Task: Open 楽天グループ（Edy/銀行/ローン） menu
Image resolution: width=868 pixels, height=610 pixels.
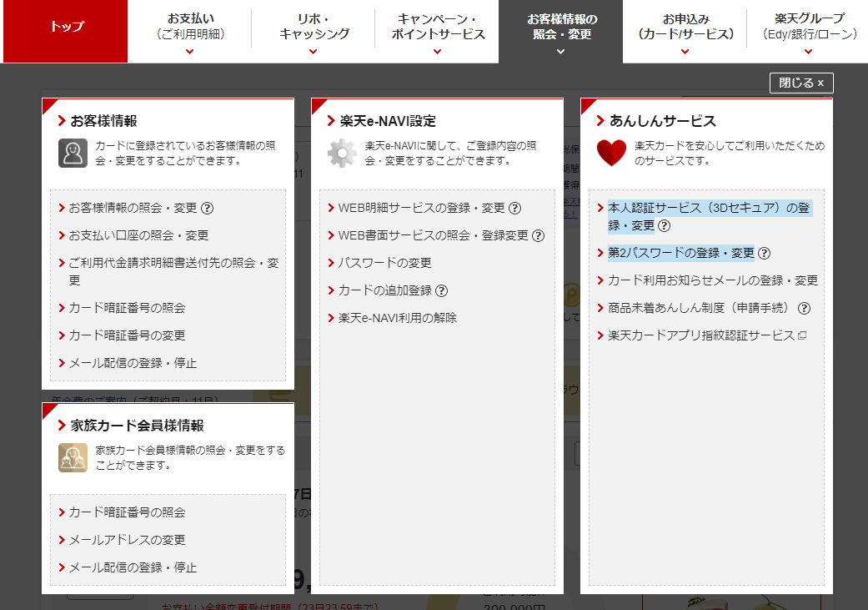Action: click(x=808, y=31)
